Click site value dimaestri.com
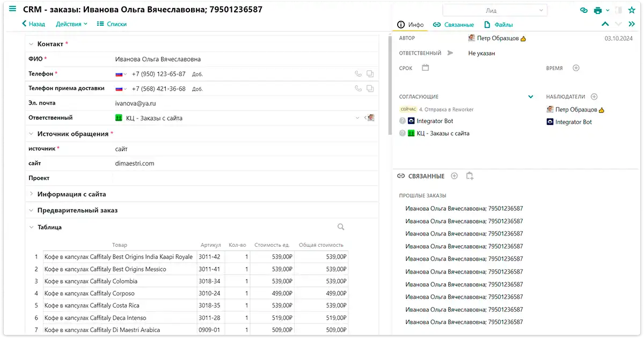 pos(135,163)
